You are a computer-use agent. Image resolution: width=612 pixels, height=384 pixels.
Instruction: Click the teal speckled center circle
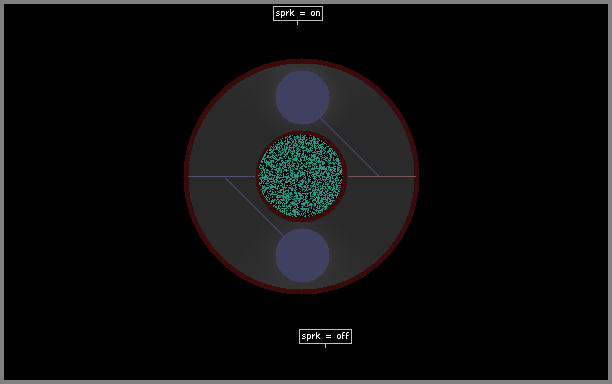pos(301,176)
